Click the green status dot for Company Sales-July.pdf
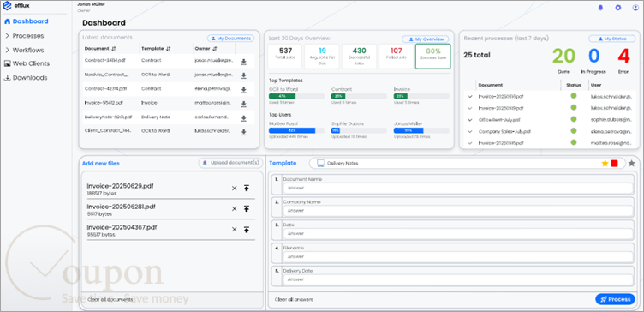This screenshot has width=644, height=312. point(574,131)
